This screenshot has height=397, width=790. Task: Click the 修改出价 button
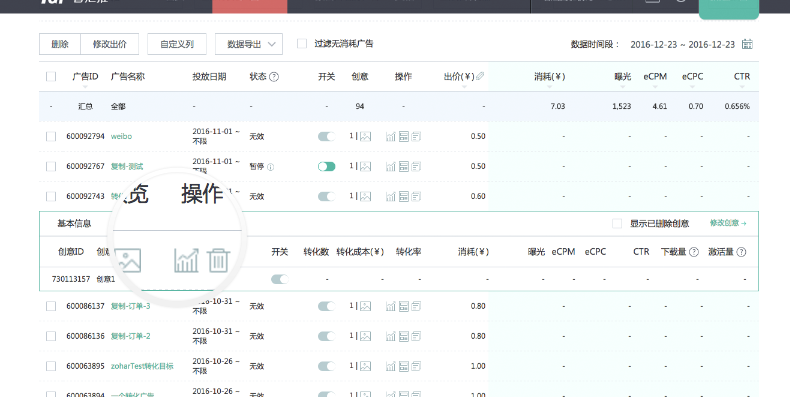tap(109, 44)
